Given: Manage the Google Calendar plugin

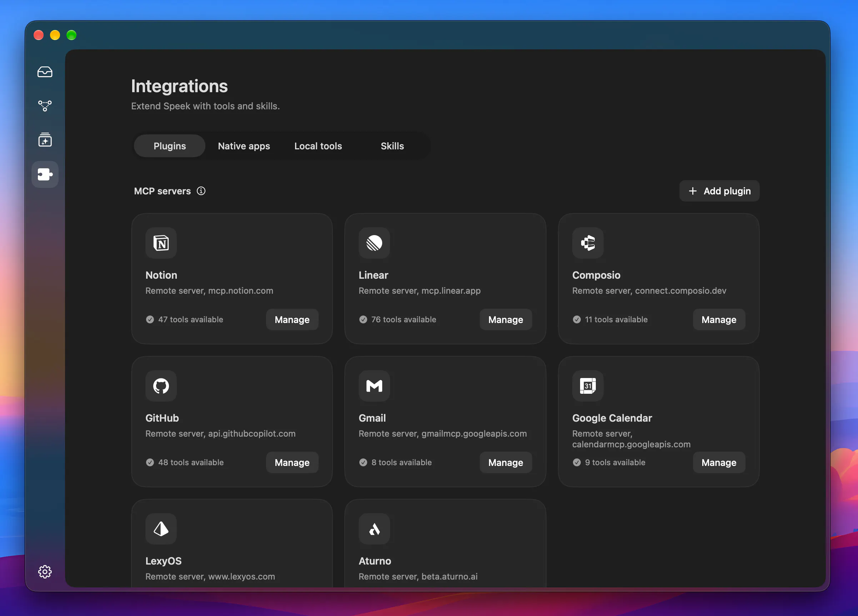Looking at the screenshot, I should click(719, 462).
